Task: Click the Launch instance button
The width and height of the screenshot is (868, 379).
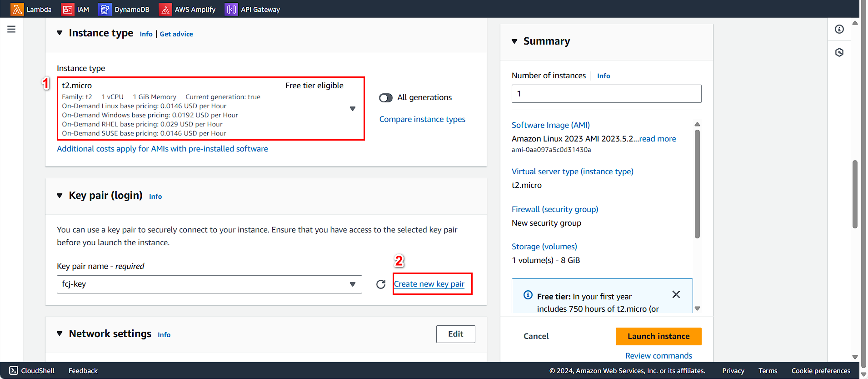Action: 658,336
